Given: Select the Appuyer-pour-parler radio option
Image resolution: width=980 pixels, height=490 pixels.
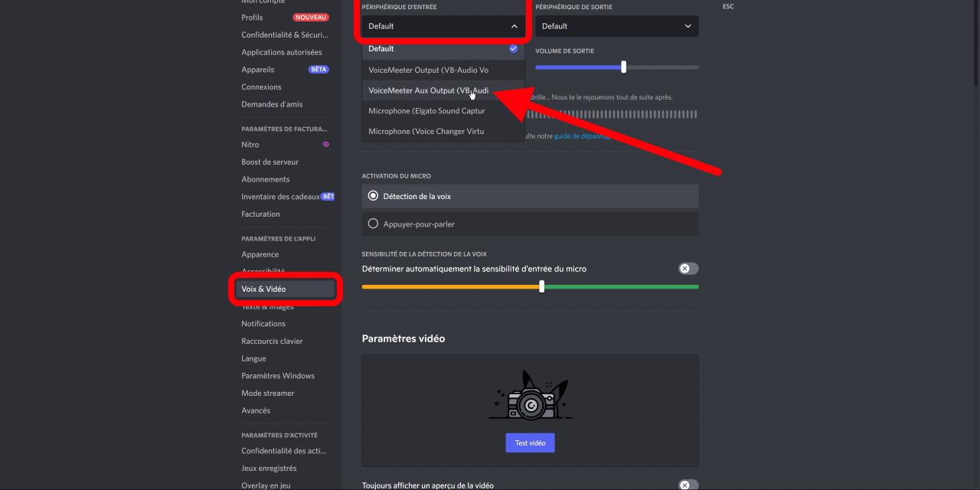Looking at the screenshot, I should click(x=374, y=224).
